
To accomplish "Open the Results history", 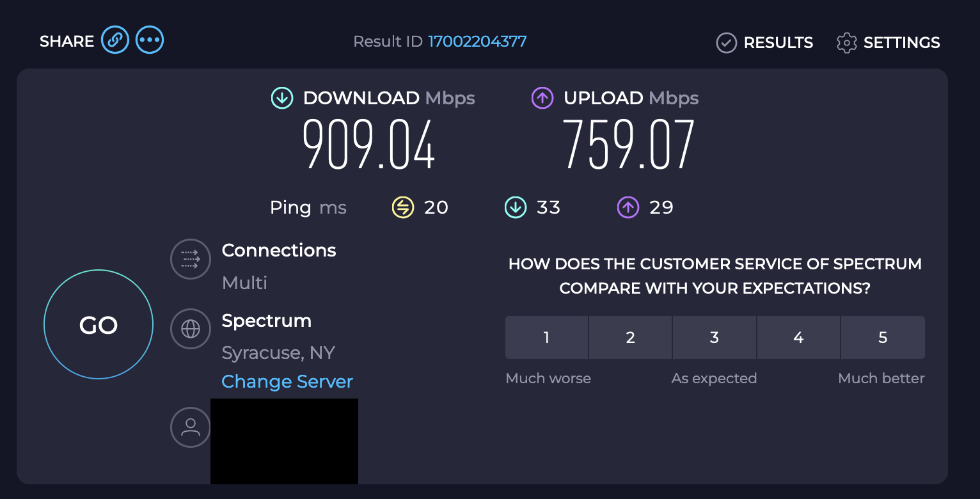I will [x=764, y=43].
